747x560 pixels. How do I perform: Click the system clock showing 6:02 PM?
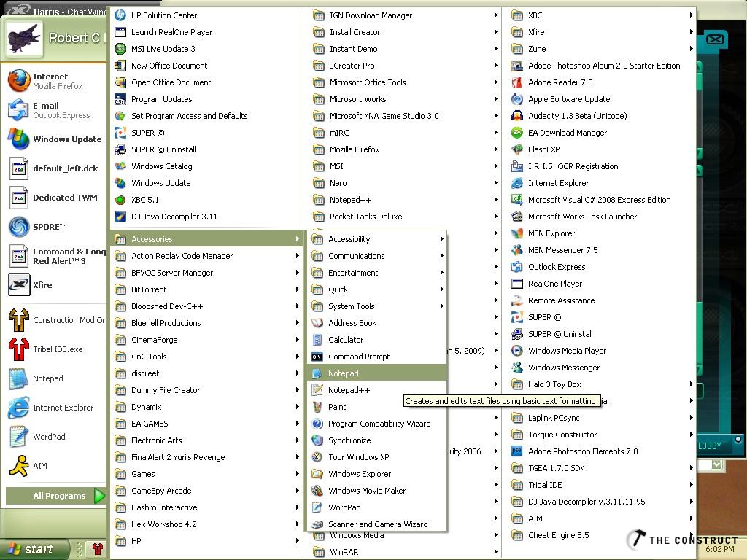coord(720,549)
